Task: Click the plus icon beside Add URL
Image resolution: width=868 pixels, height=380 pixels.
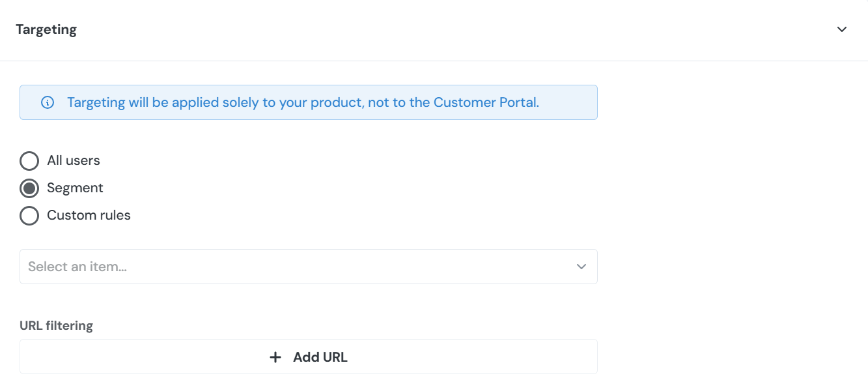Action: pos(275,357)
